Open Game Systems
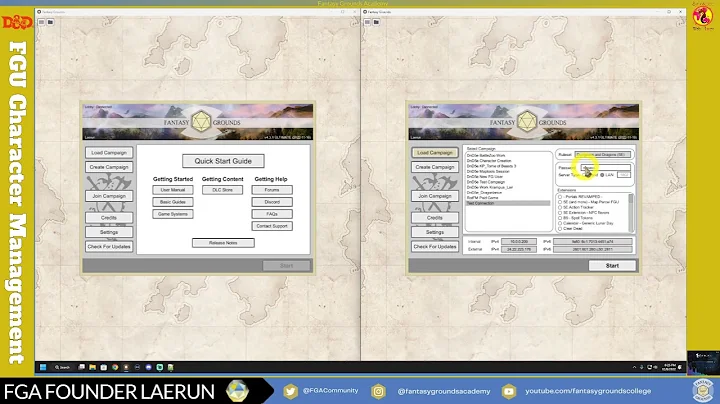 173,214
